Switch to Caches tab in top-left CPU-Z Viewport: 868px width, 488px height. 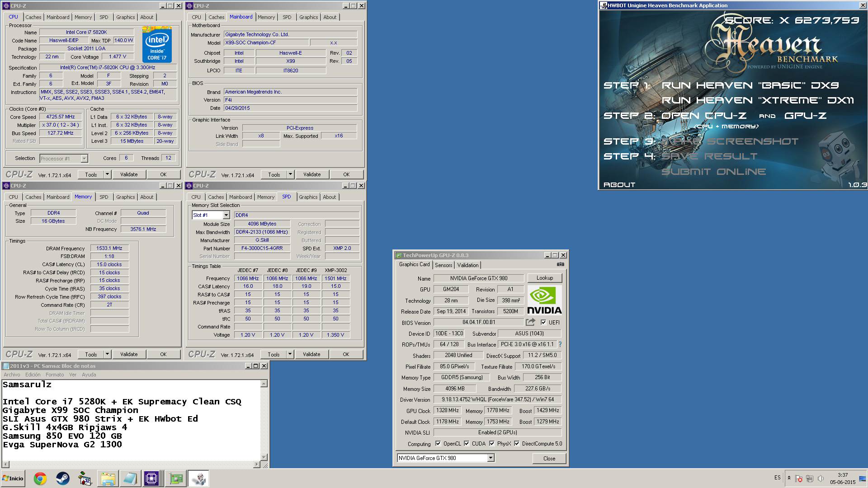pos(33,17)
